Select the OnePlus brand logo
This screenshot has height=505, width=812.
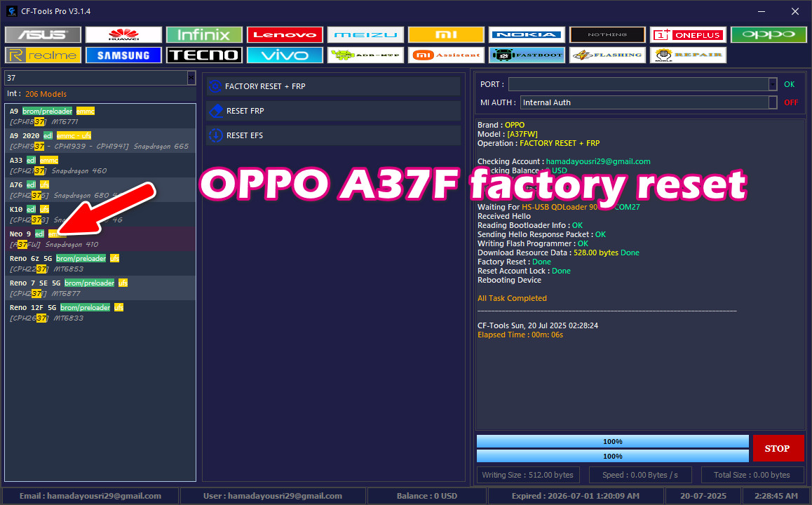click(688, 34)
